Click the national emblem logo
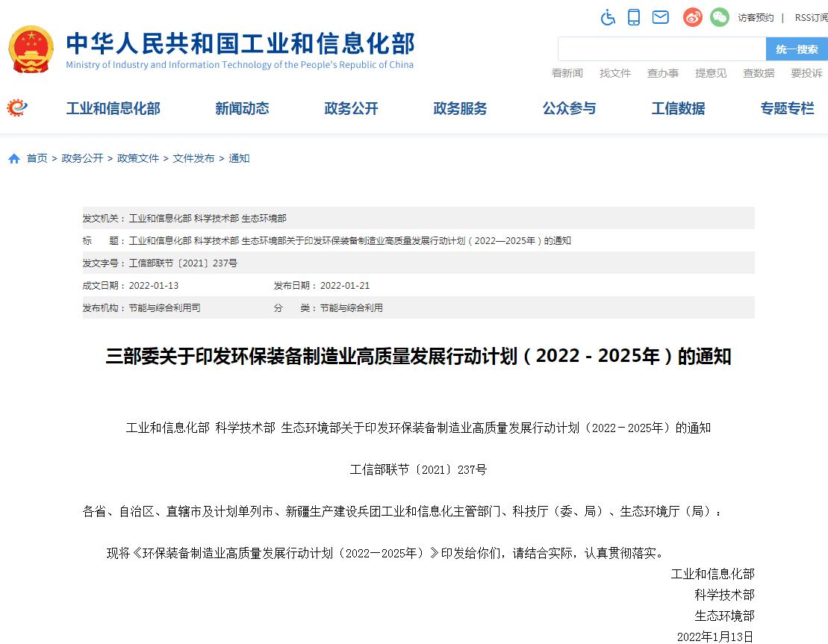The image size is (828, 644). pyautogui.click(x=31, y=49)
